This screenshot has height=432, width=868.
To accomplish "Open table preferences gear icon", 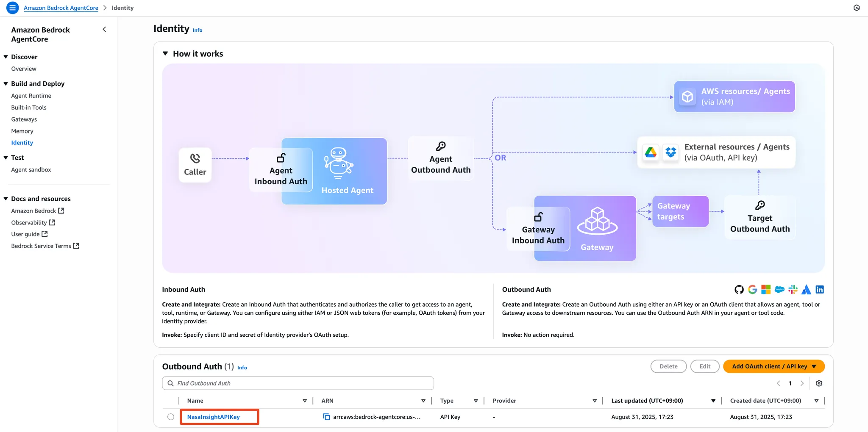I will (x=819, y=383).
